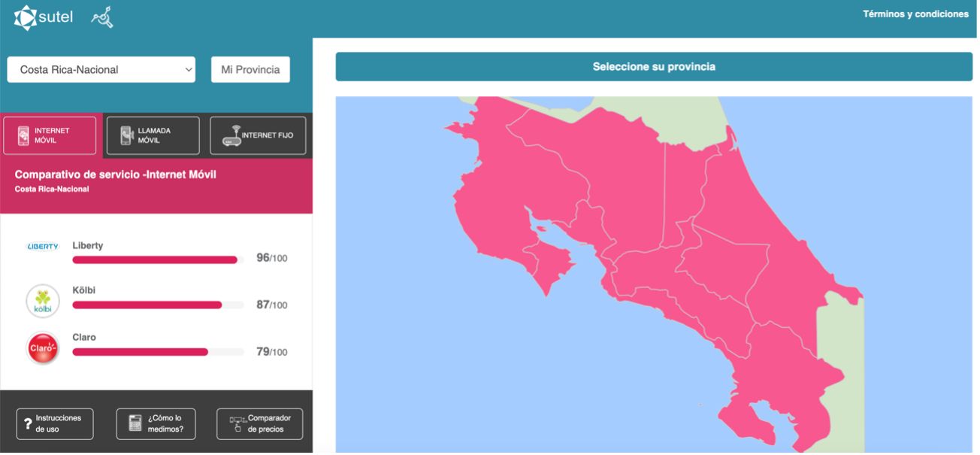Click the question mark instructions icon
The image size is (980, 455).
click(x=28, y=423)
